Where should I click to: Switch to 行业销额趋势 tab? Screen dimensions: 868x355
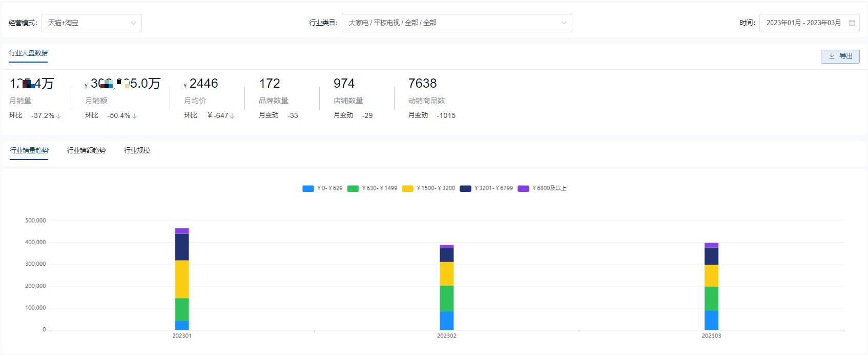coord(86,150)
